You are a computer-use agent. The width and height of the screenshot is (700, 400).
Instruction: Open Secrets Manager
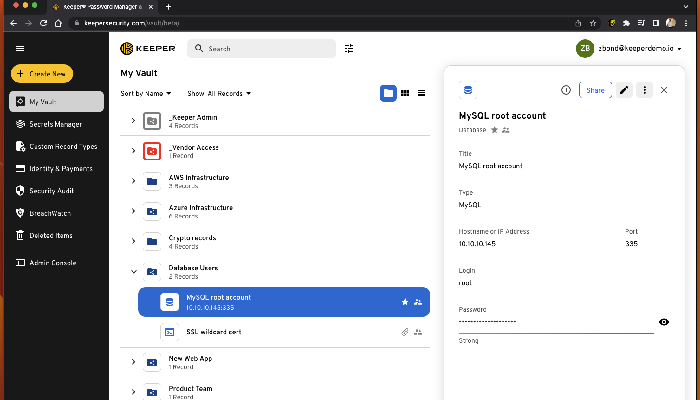pyautogui.click(x=49, y=124)
